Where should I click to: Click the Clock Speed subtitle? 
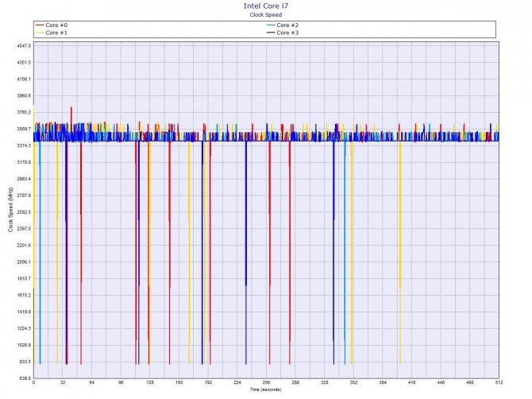click(266, 14)
